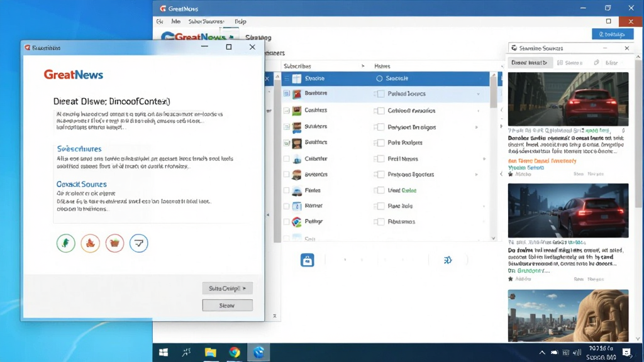Click the Suta Cnirgll button in the dialog
644x362 pixels.
coord(227,288)
